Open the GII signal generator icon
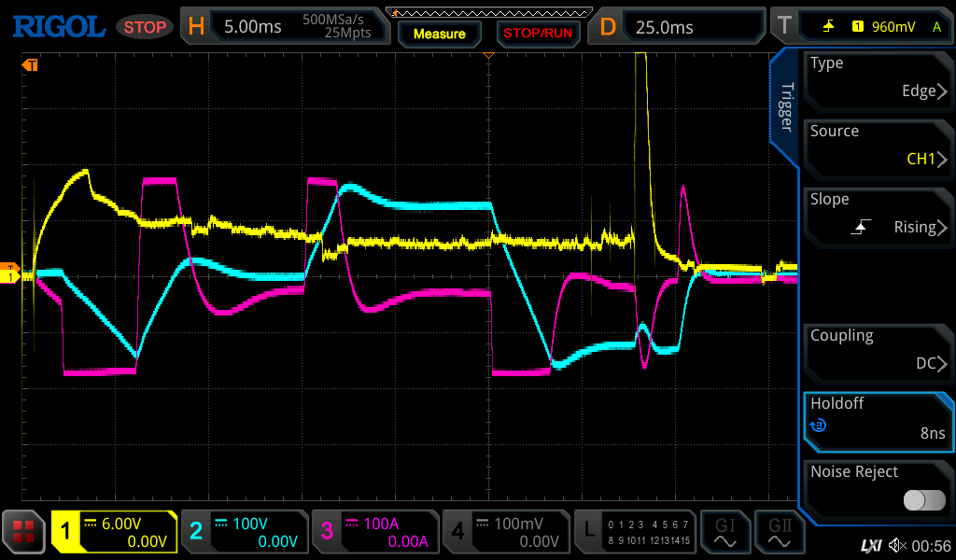 click(x=780, y=532)
